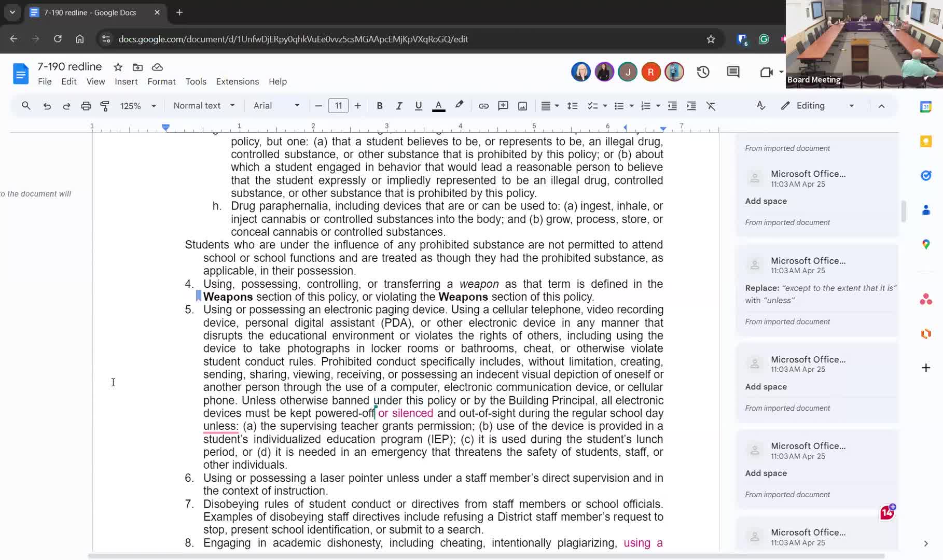Toggle italic formatting
Image resolution: width=943 pixels, height=560 pixels.
click(x=398, y=106)
